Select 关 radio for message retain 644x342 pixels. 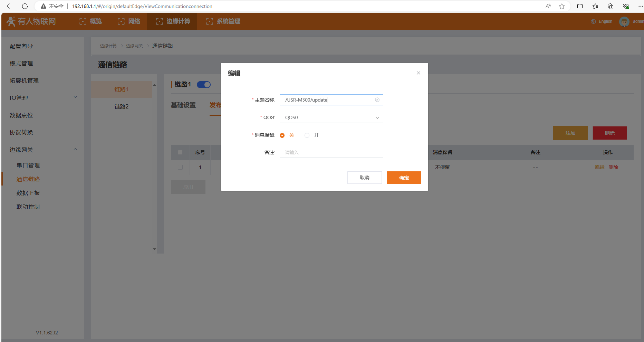tap(282, 135)
